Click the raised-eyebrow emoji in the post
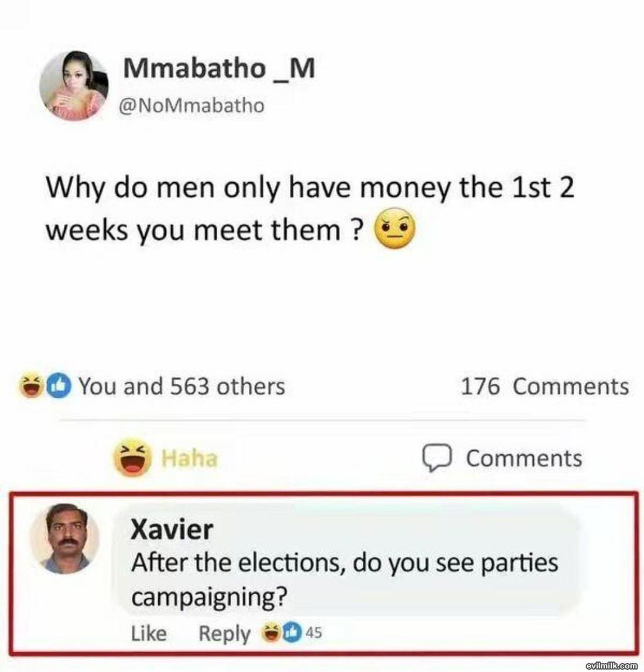 (395, 229)
